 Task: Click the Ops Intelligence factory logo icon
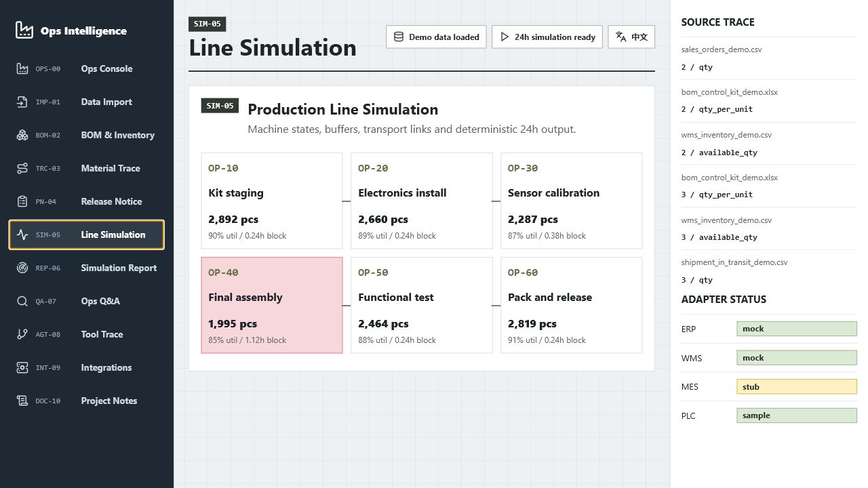24,30
